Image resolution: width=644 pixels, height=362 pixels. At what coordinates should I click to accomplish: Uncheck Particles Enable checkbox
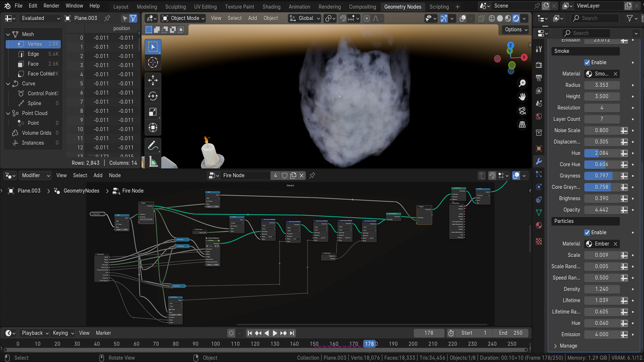click(x=587, y=233)
